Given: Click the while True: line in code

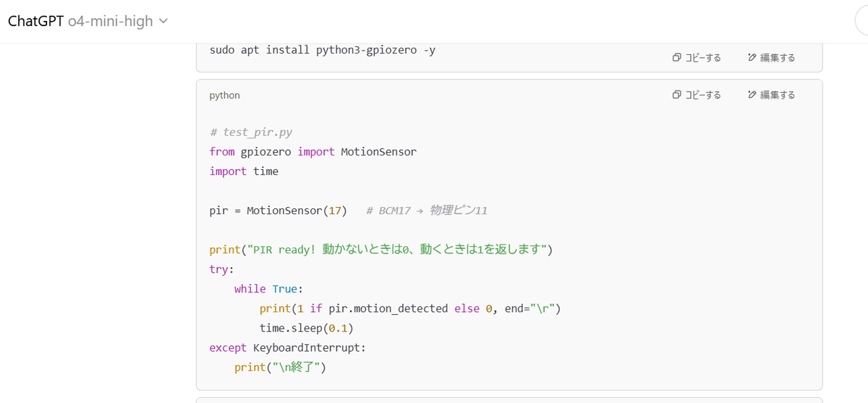Looking at the screenshot, I should coord(268,289).
